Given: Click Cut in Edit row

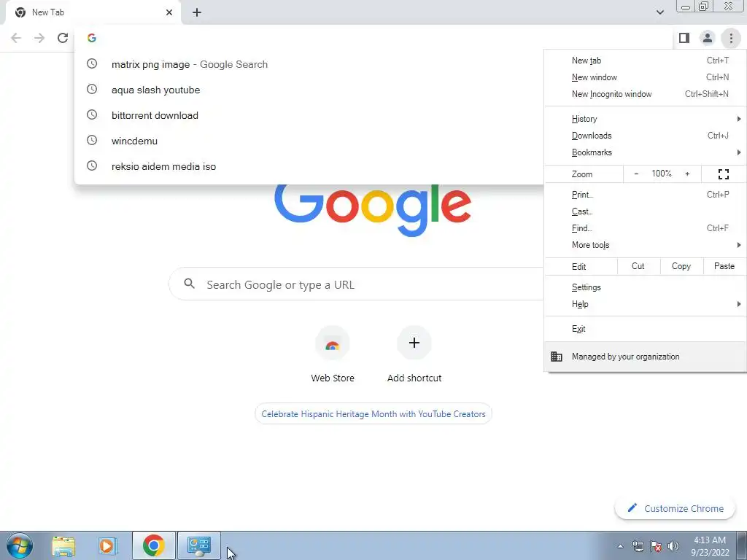Looking at the screenshot, I should [x=638, y=266].
